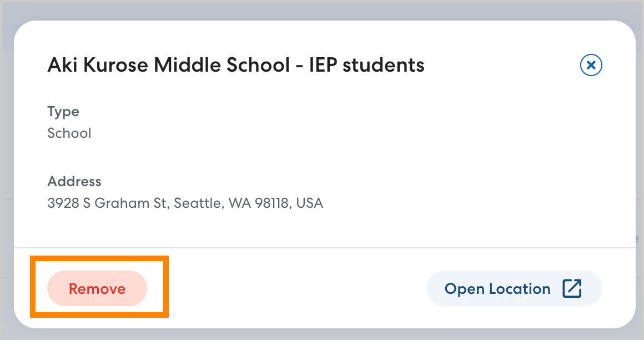Click the School type value
The width and height of the screenshot is (644, 340).
(x=69, y=133)
